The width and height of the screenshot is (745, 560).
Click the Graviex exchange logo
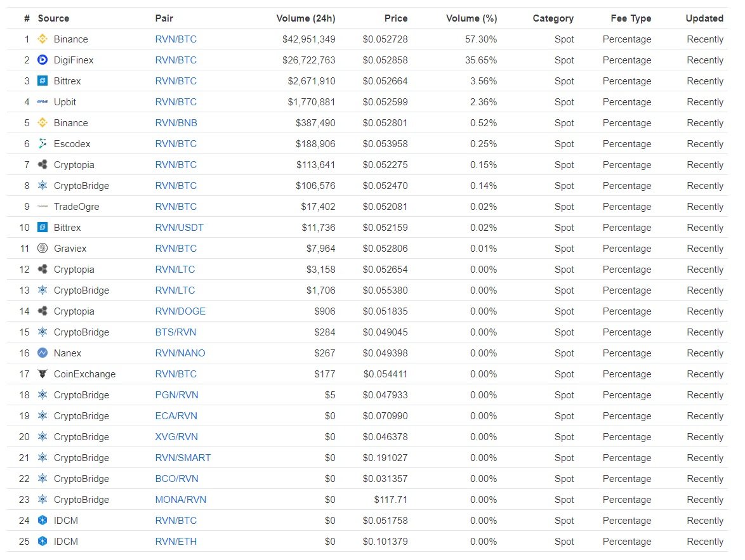click(43, 249)
